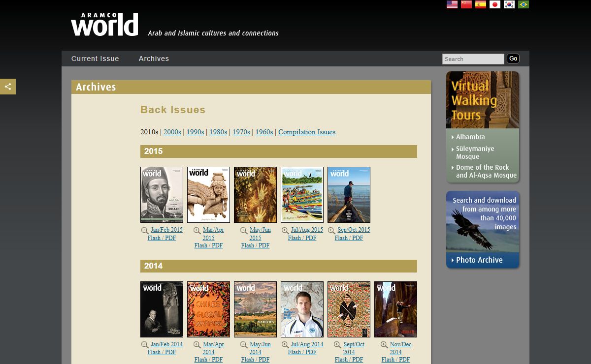591x364 pixels.
Task: Select the Japan flag icon
Action: tap(495, 4)
